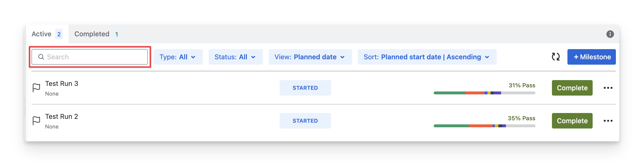Click the STARTED status badge of Test Run 2
The width and height of the screenshot is (644, 166).
tap(305, 121)
